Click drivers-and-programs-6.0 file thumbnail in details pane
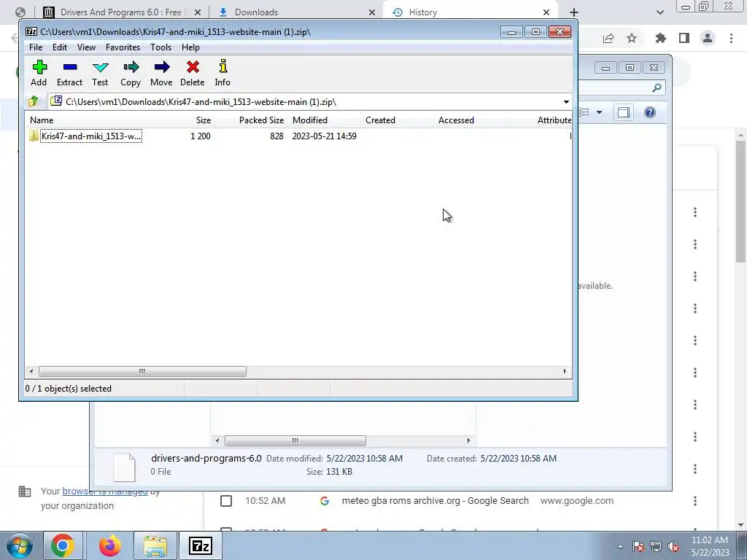747x560 pixels. 124,467
